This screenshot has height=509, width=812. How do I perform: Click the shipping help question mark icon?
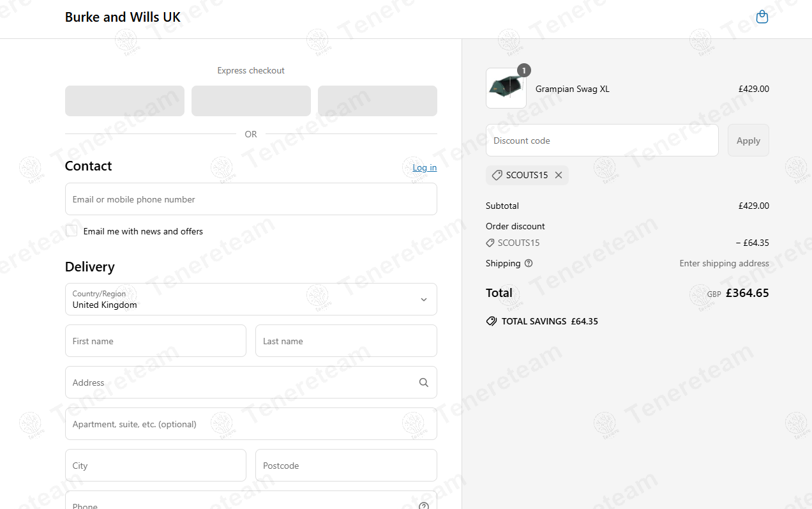pos(529,263)
